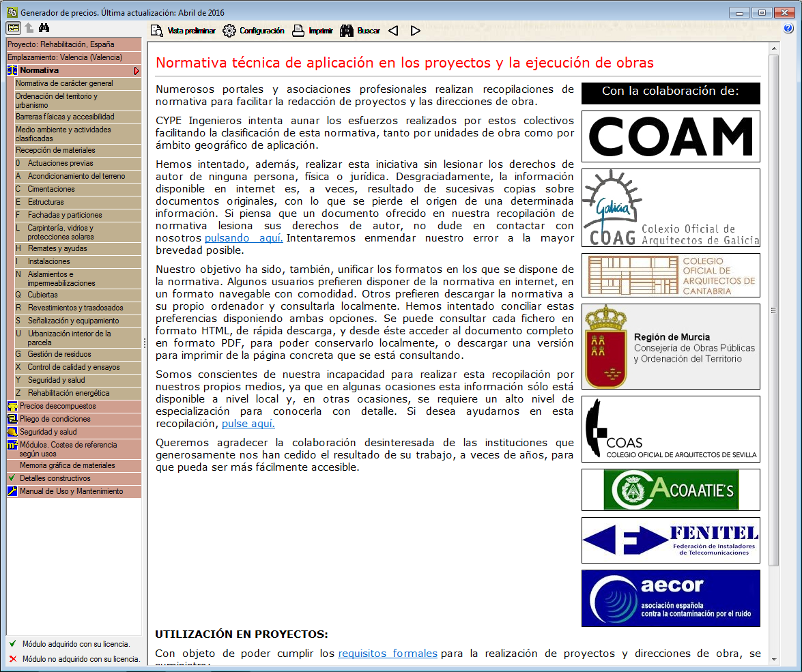
Task: Click the Arquitectos de Cantabria logo
Action: pyautogui.click(x=670, y=275)
